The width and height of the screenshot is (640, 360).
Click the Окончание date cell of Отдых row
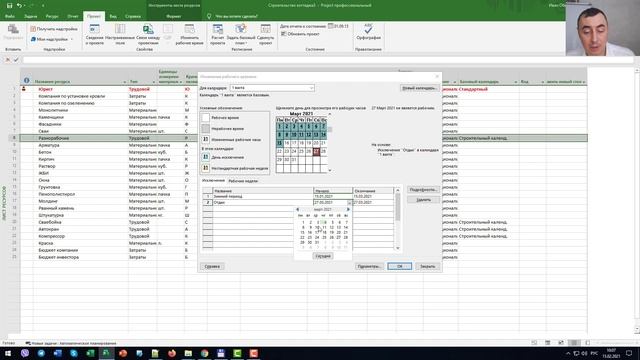point(373,202)
